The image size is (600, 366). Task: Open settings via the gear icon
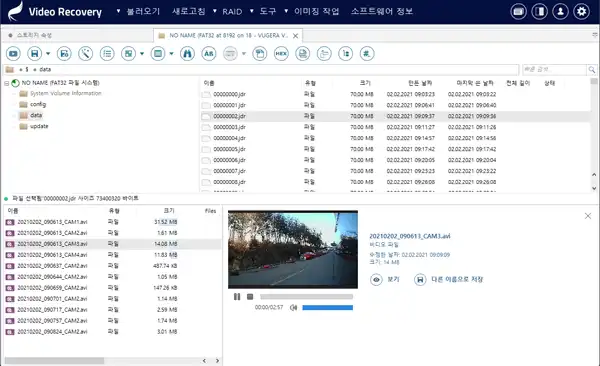(x=582, y=11)
